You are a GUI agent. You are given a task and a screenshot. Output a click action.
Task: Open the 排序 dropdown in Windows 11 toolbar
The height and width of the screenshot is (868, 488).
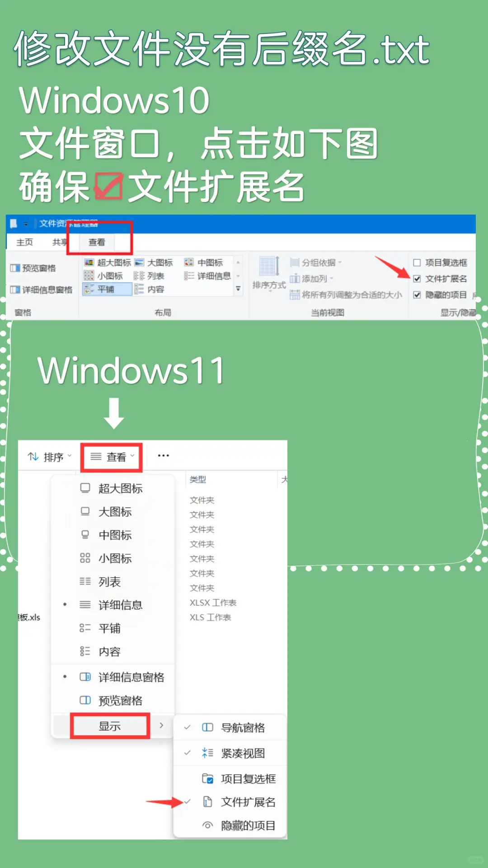click(x=49, y=457)
